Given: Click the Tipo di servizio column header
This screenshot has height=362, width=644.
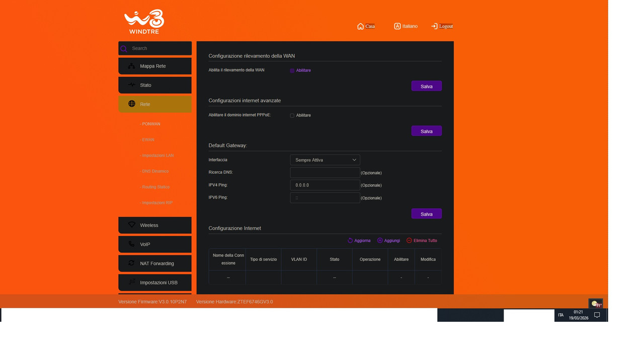Looking at the screenshot, I should [x=263, y=259].
